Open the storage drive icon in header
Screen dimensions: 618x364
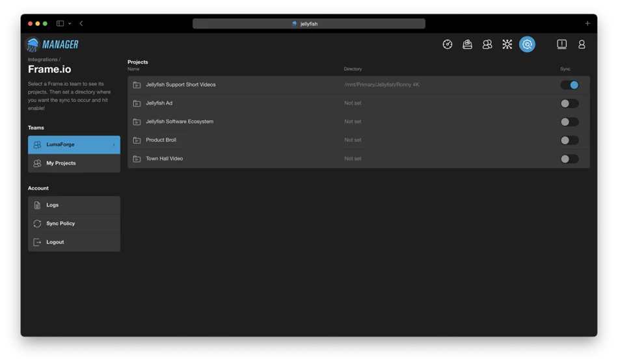point(467,44)
